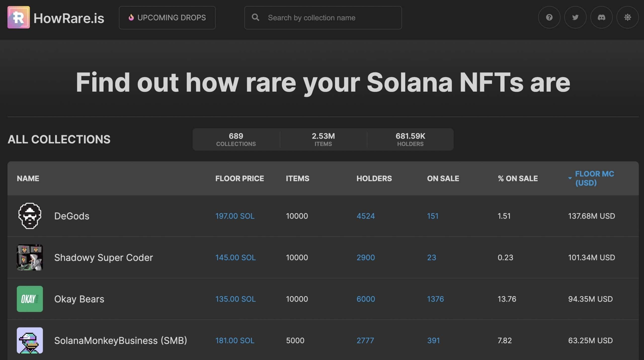Open the help question mark icon
Viewport: 644px width, 360px height.
549,17
